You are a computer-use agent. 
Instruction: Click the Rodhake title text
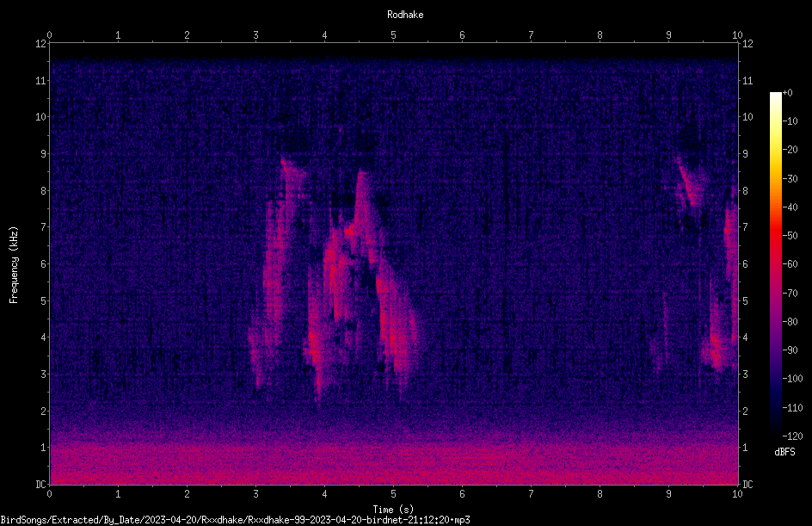coord(405,15)
